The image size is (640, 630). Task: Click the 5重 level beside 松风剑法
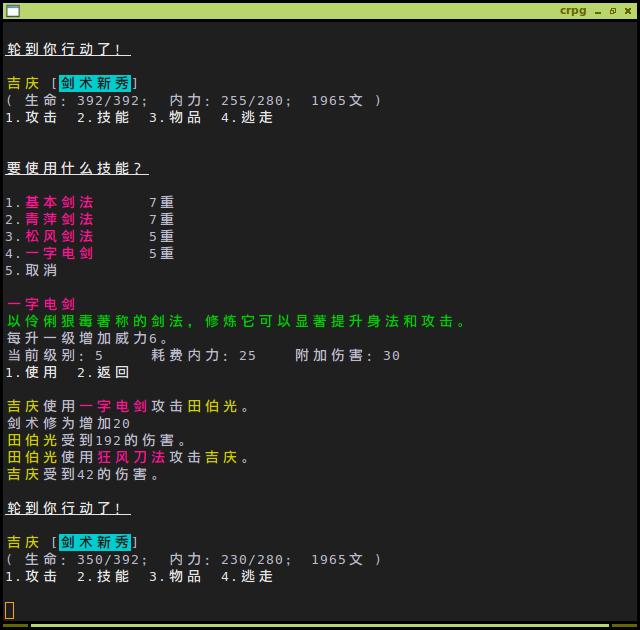coord(162,236)
